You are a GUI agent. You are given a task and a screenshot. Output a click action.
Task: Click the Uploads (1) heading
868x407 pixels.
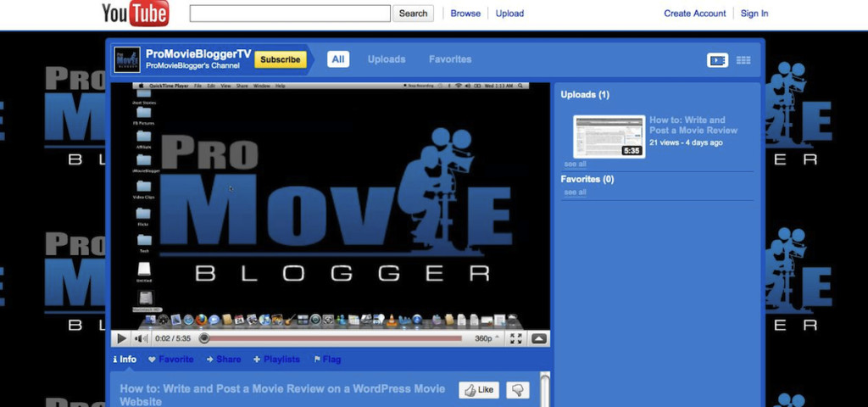coord(585,95)
